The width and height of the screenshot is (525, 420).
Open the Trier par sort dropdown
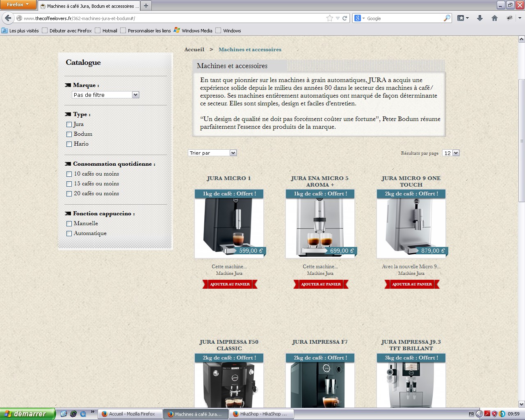[212, 153]
